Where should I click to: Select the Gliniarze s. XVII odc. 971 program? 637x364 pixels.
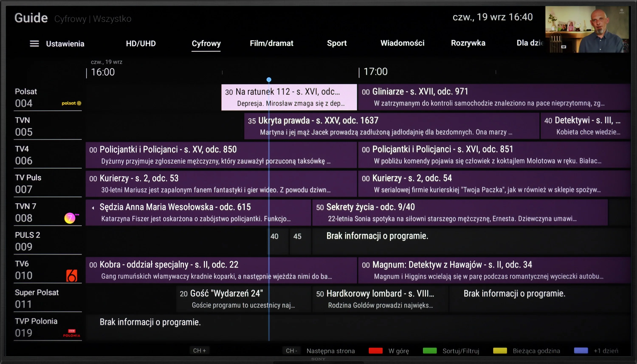coord(494,97)
